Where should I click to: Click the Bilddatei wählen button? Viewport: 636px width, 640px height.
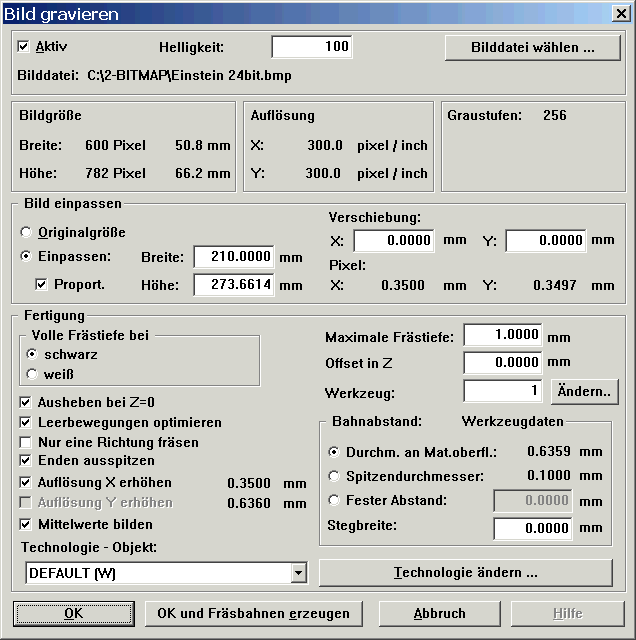click(x=533, y=47)
